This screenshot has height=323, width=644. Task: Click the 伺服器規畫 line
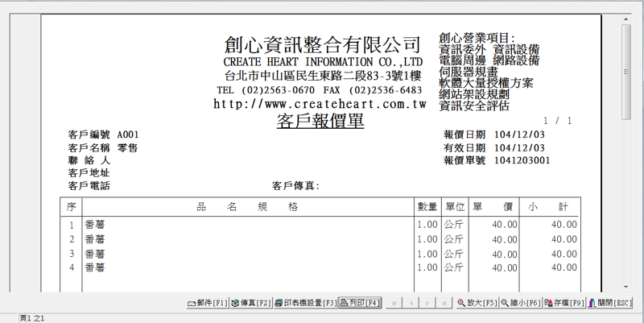(469, 72)
